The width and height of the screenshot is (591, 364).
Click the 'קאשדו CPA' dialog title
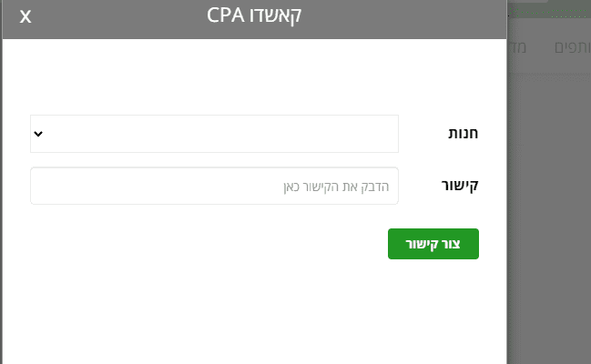(253, 18)
